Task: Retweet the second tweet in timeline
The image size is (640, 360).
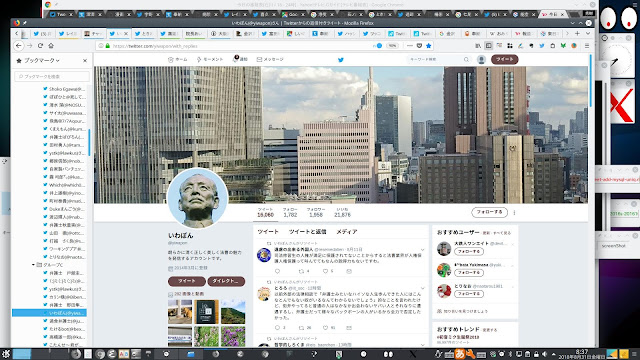Action: click(x=301, y=328)
